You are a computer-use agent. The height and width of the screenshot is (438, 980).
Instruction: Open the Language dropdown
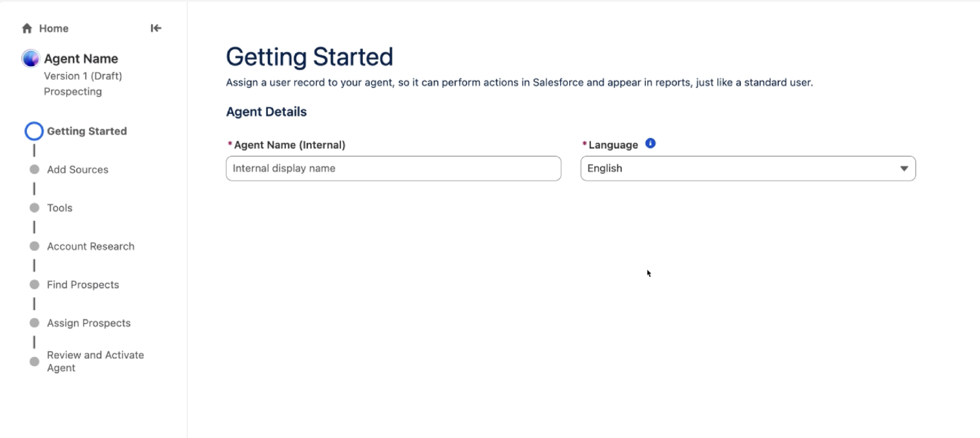coord(748,168)
